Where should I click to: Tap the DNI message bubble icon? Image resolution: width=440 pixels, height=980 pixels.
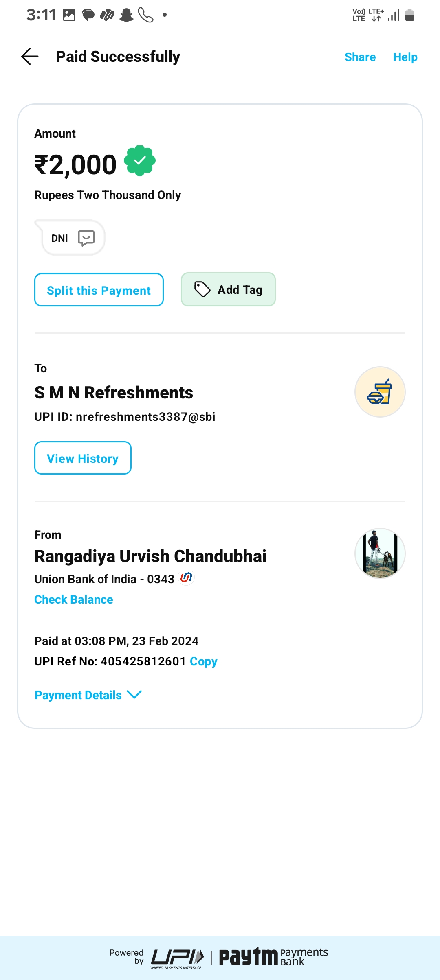tap(86, 238)
